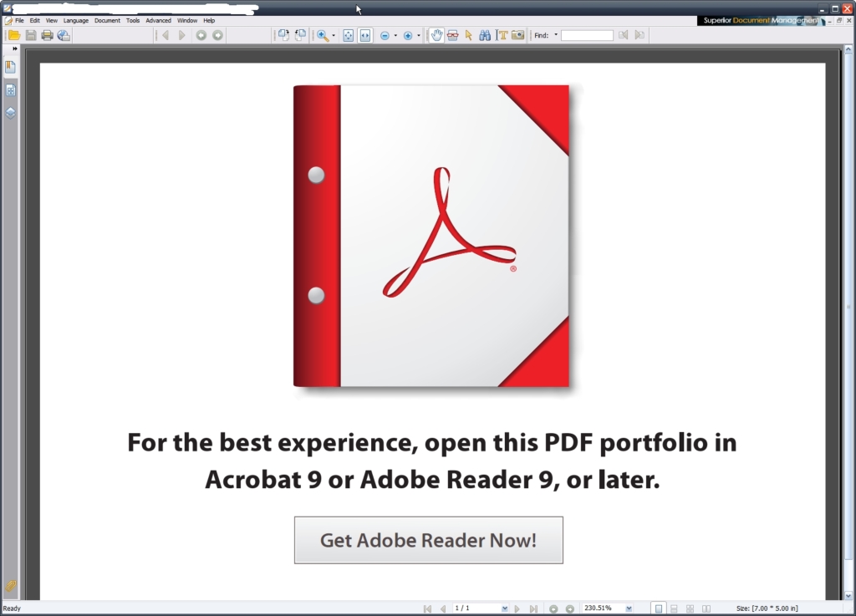856x616 pixels.
Task: Go to previous page in status bar
Action: point(443,608)
